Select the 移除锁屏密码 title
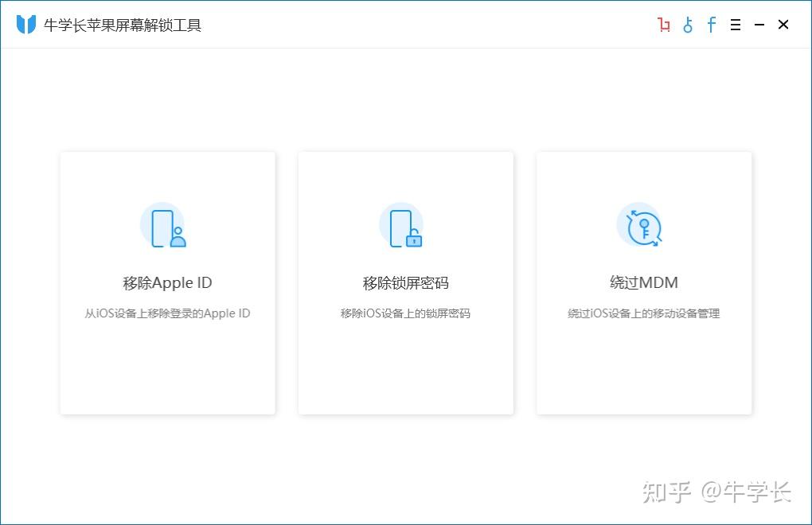812x525 pixels. pyautogui.click(x=405, y=283)
